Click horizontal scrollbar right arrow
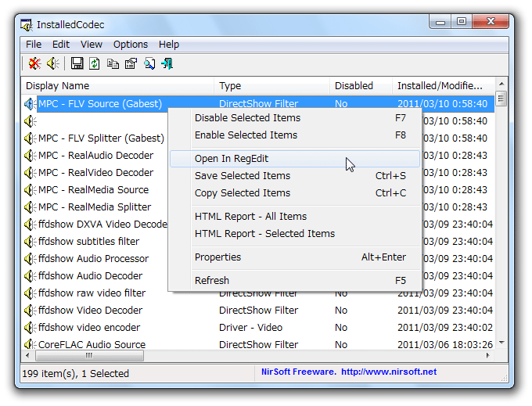 pos(488,355)
